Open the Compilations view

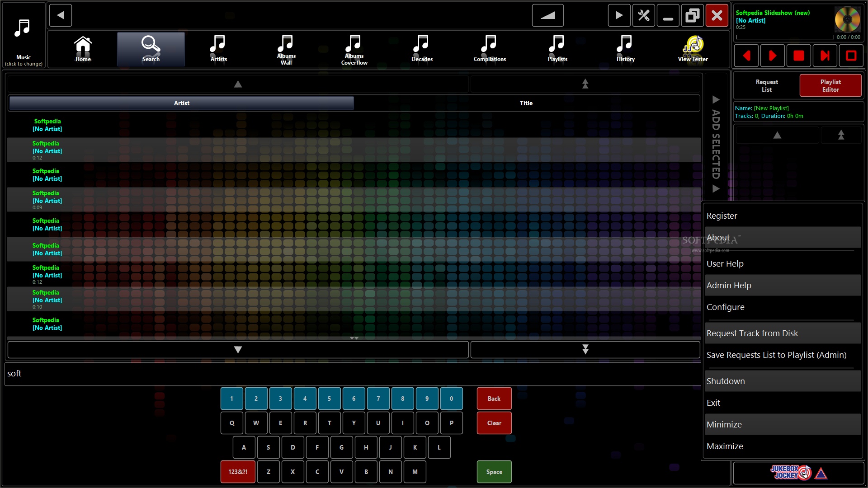point(490,49)
